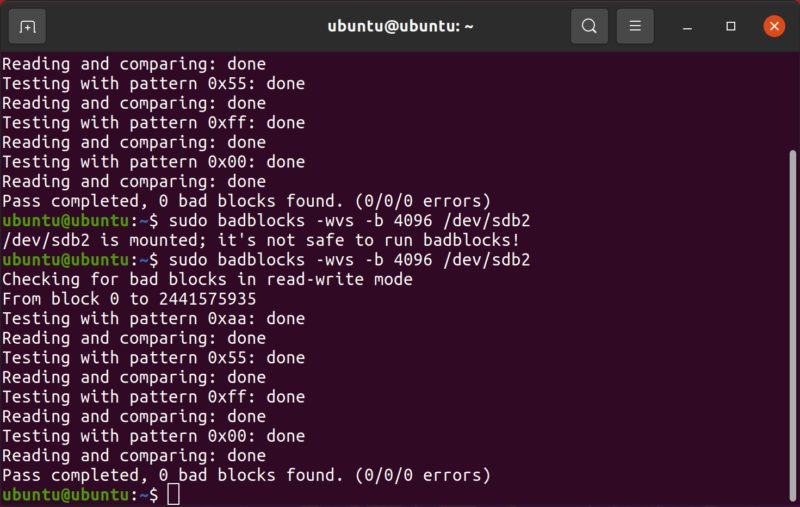Screen dimensions: 800x507
Task: Click the terminal scrollbar thumb
Action: pyautogui.click(x=793, y=320)
